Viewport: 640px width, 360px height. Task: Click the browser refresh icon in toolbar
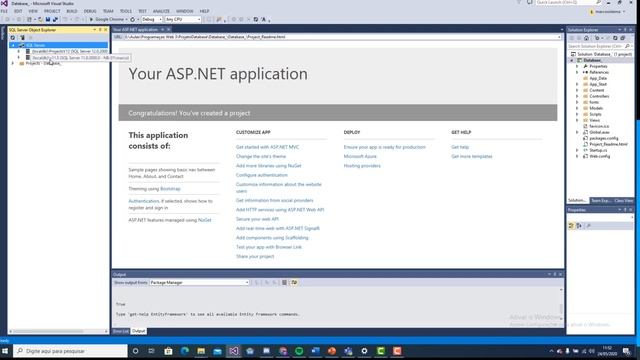[x=132, y=19]
